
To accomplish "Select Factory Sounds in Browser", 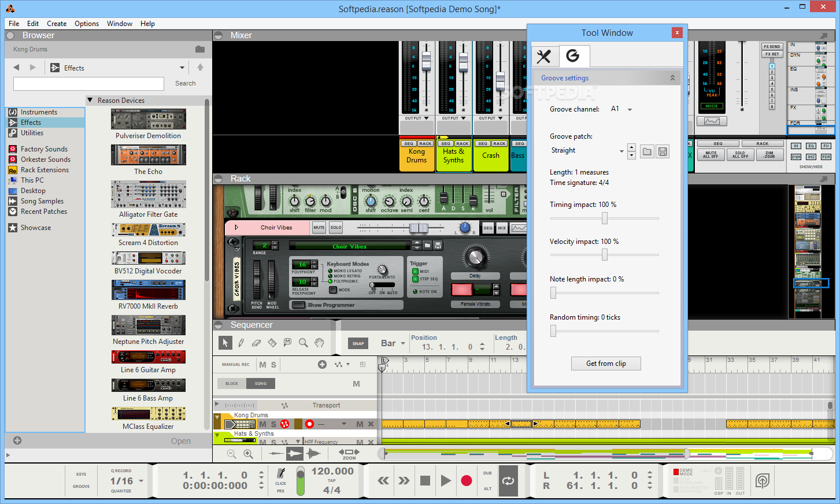I will (x=44, y=149).
